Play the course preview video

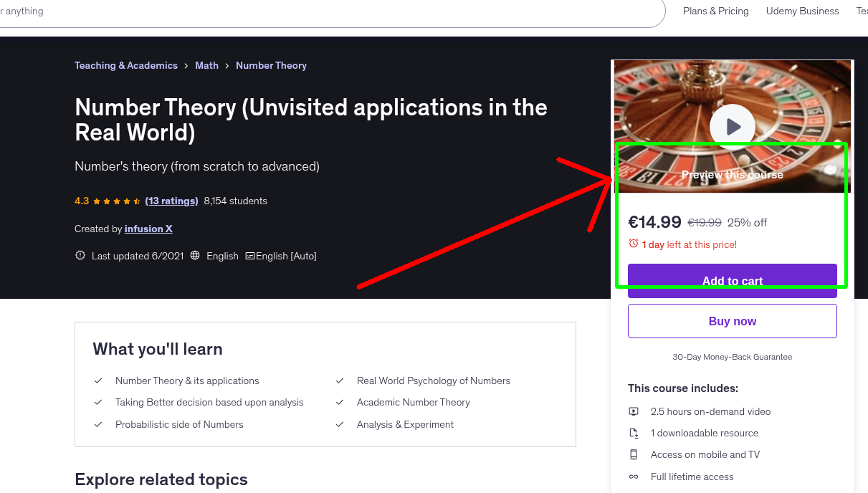[x=732, y=127]
